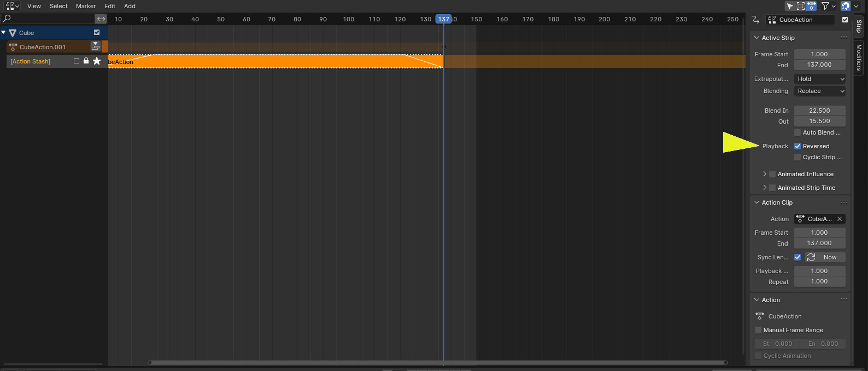This screenshot has width=868, height=371.
Task: Enable Animated Strip Time checkbox
Action: [772, 188]
